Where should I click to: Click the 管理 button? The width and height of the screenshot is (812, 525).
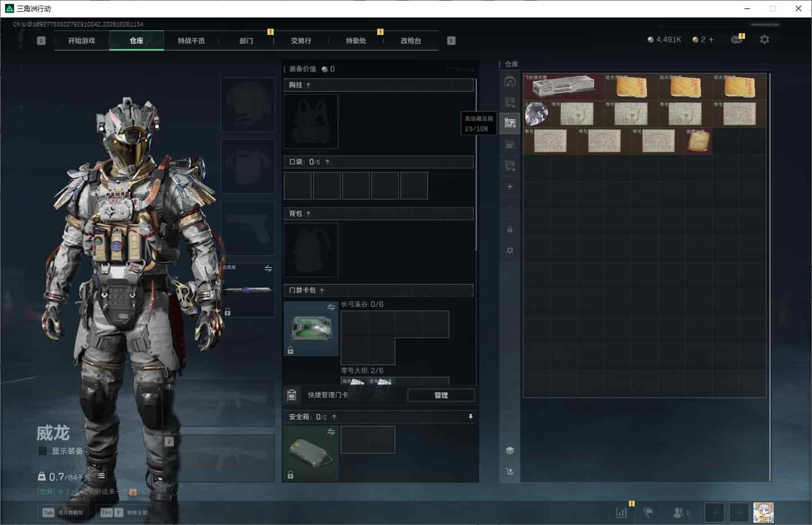(x=441, y=395)
